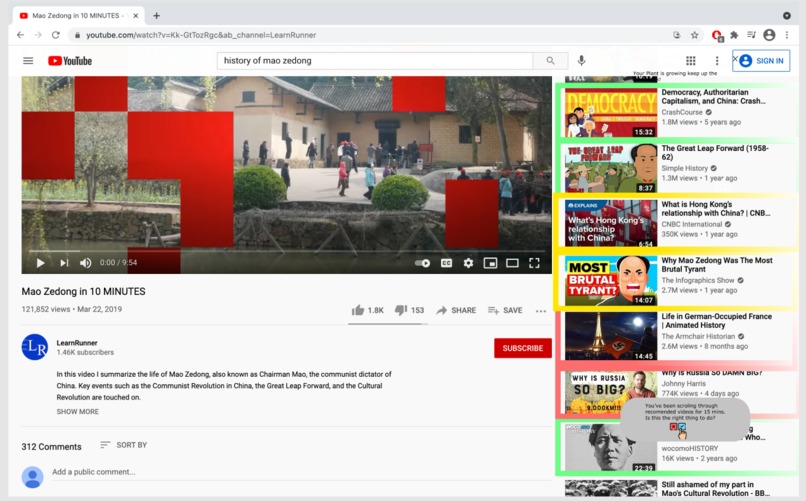Open a new browser tab
806x501 pixels.
(156, 16)
